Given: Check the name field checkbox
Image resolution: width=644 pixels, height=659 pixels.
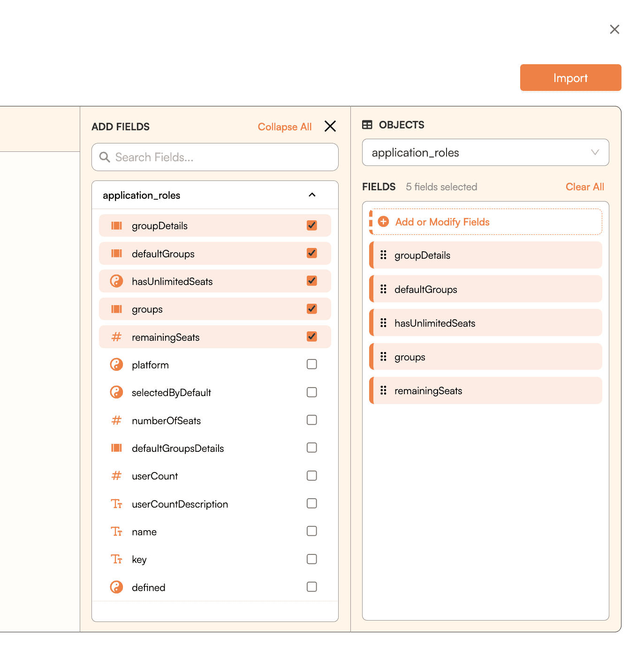Looking at the screenshot, I should point(312,531).
